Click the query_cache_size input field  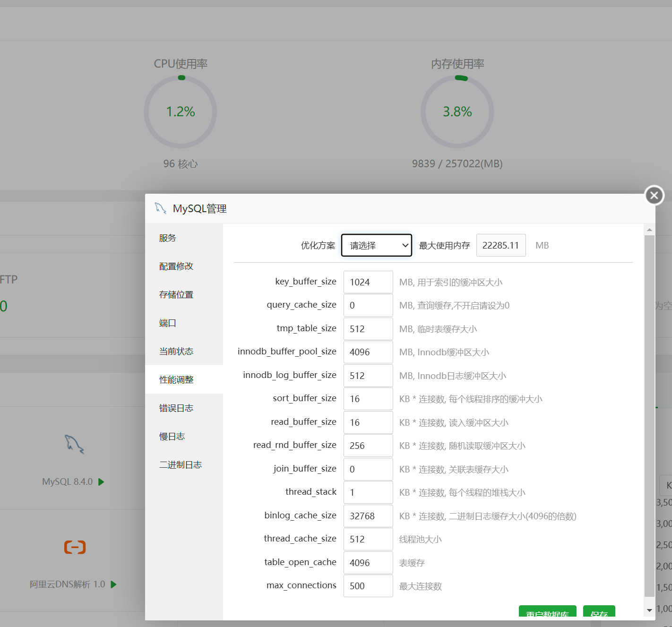(x=368, y=305)
